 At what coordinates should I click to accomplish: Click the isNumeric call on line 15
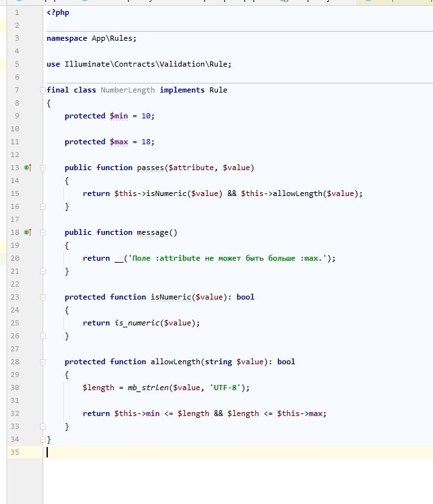click(x=166, y=193)
